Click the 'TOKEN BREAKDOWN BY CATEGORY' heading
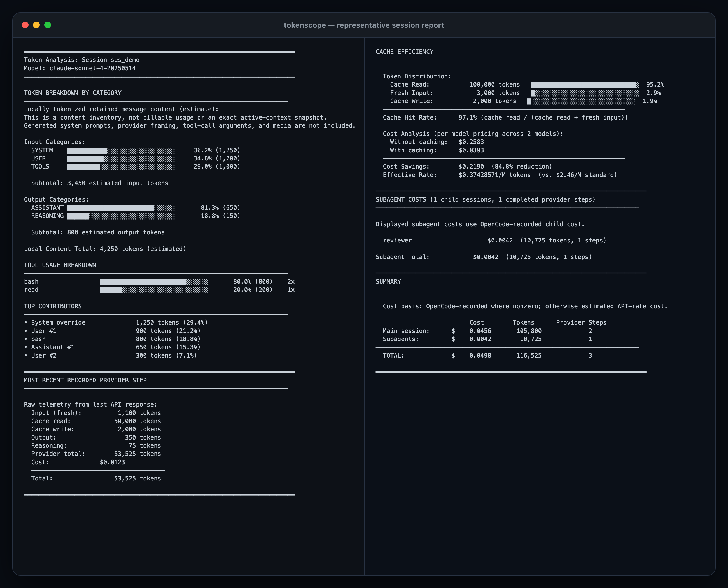Image resolution: width=728 pixels, height=588 pixels. coord(73,93)
